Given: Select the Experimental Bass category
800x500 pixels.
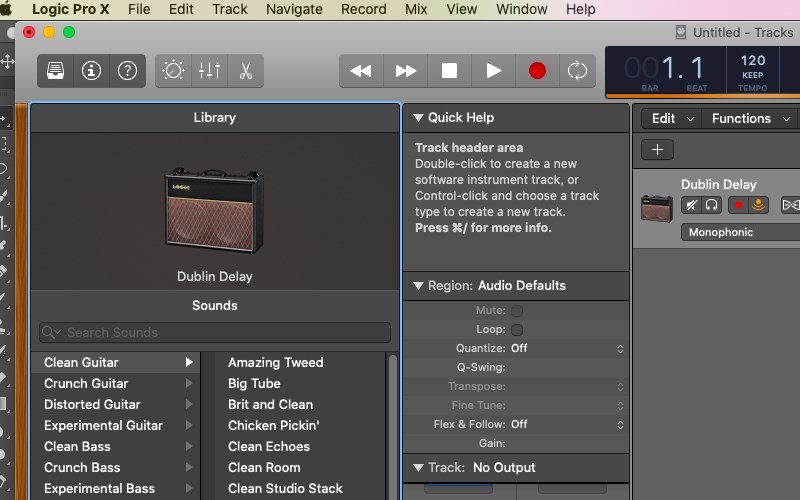Looking at the screenshot, I should coord(115,488).
